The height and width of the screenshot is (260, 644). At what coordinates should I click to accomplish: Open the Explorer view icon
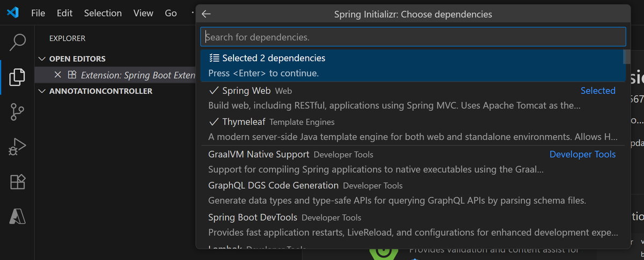pyautogui.click(x=17, y=76)
